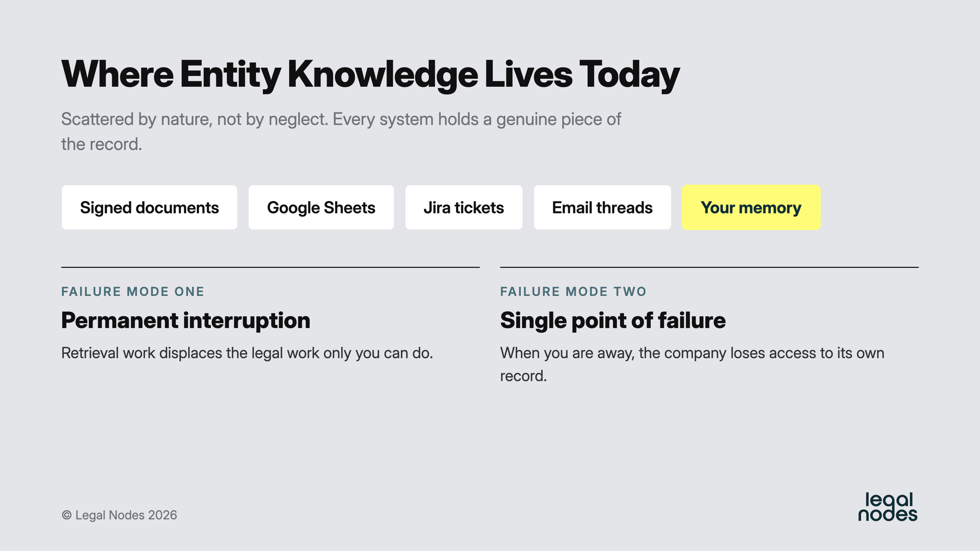Click the word 'nodes' in the logo

888,515
